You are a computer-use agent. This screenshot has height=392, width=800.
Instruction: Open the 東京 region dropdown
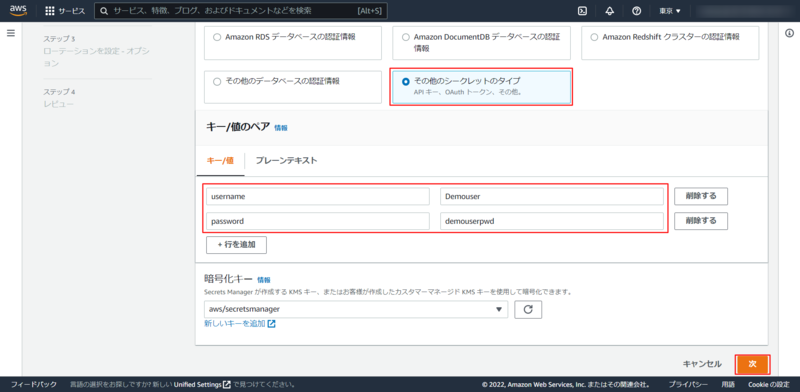[x=670, y=11]
